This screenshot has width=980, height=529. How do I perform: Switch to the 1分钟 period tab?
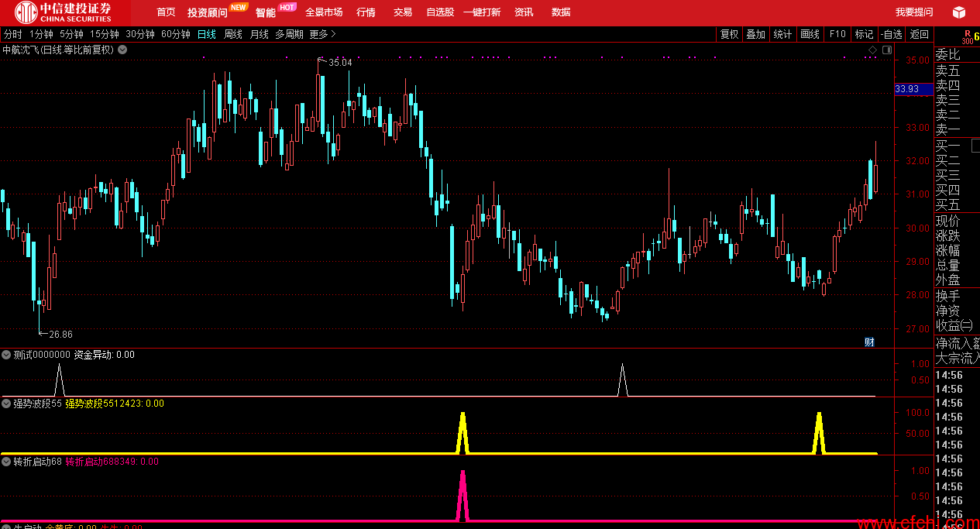(x=41, y=34)
